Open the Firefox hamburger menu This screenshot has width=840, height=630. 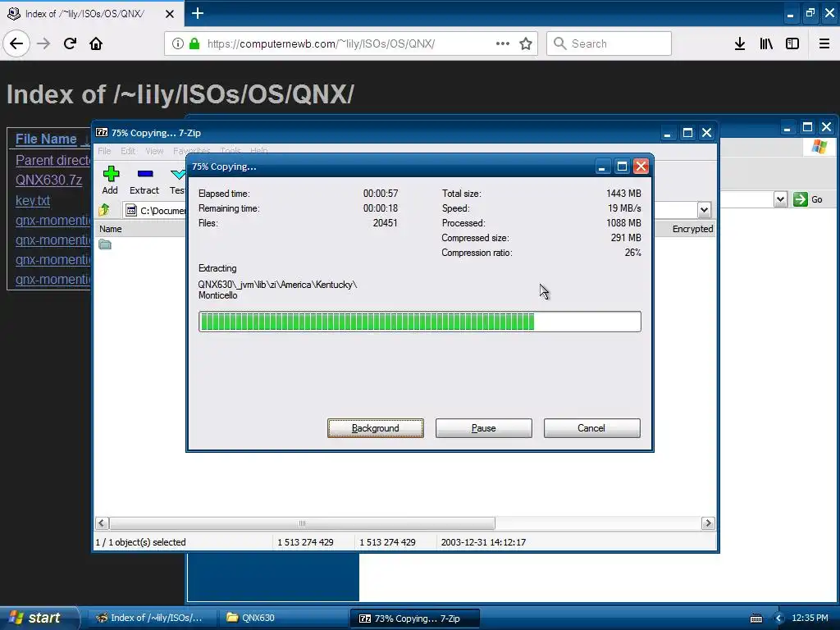pyautogui.click(x=824, y=43)
